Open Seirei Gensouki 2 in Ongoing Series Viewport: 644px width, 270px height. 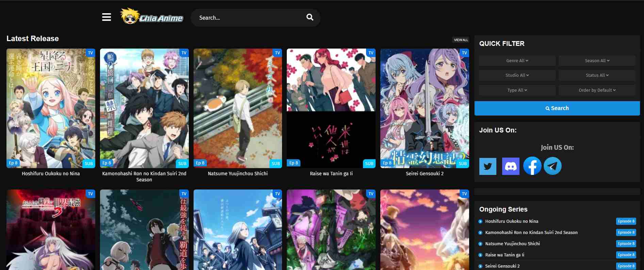(x=502, y=266)
